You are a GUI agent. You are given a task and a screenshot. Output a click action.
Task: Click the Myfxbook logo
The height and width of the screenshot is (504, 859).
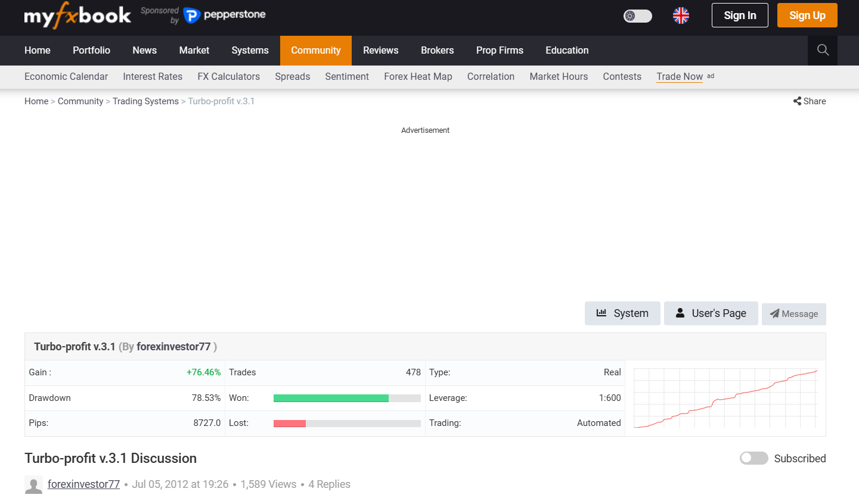tap(77, 15)
